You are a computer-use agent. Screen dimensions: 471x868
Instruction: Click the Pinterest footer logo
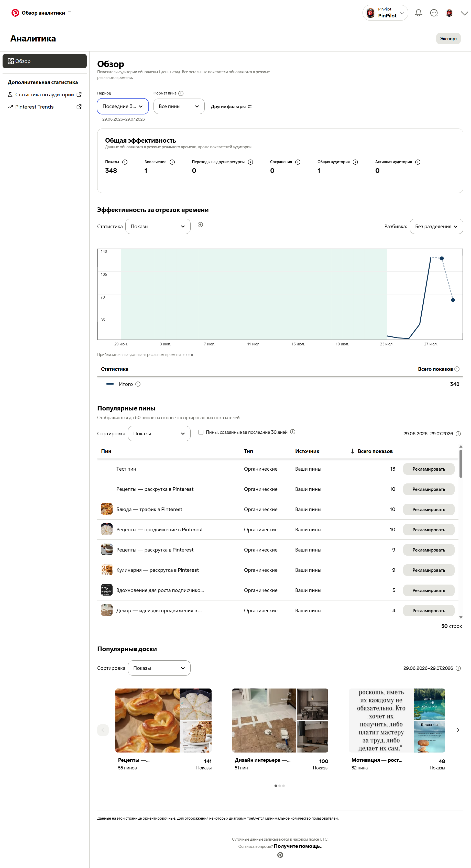(280, 855)
